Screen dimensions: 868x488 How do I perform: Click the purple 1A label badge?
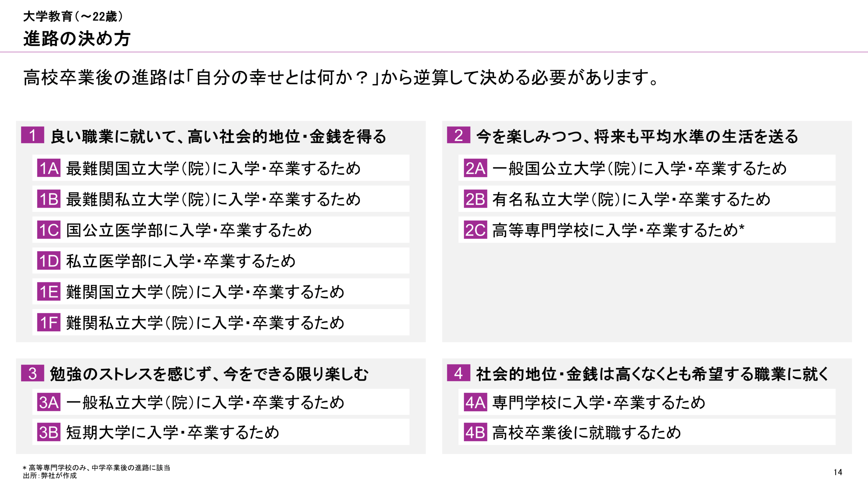pos(49,168)
